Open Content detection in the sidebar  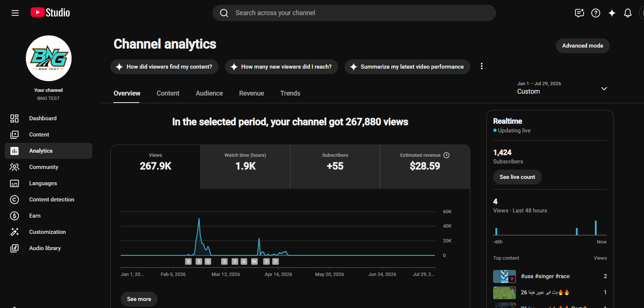(49, 200)
